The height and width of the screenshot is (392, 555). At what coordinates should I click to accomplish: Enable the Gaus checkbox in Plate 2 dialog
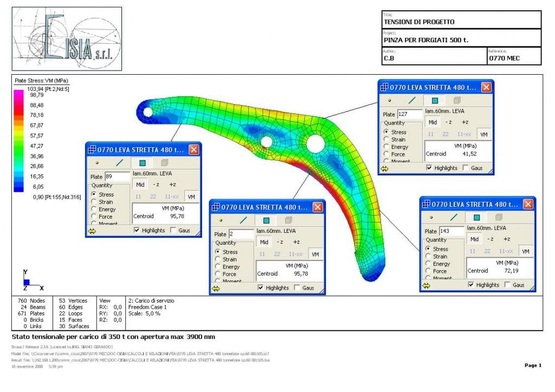tap(297, 288)
